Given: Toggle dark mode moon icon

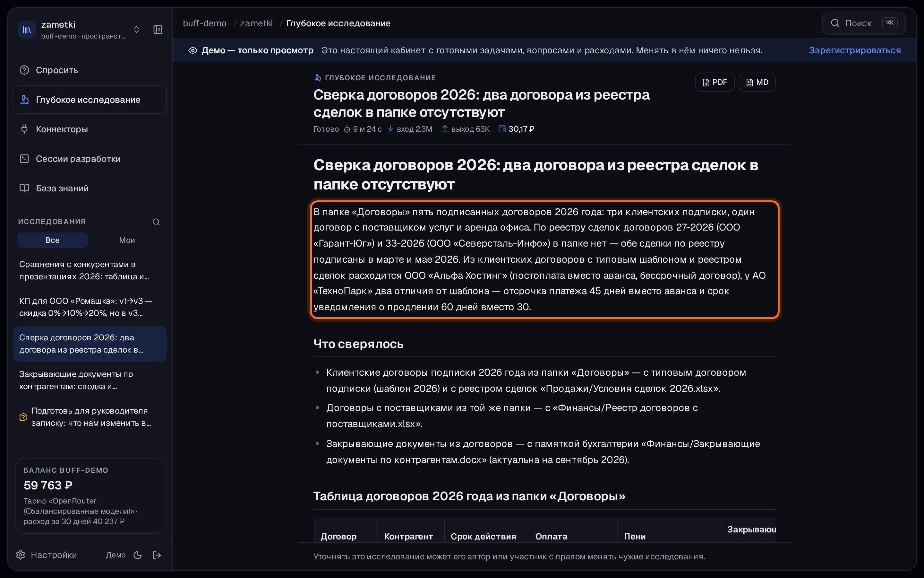Looking at the screenshot, I should coord(138,555).
